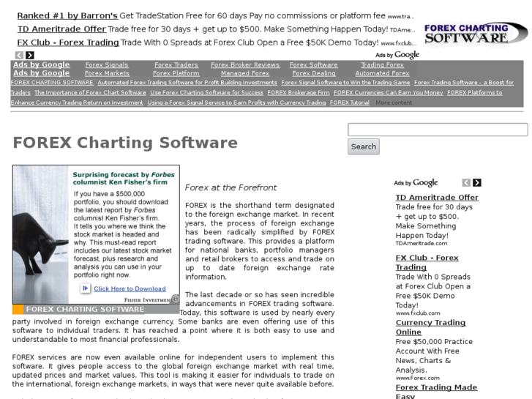This screenshot has height=399, width=532.
Task: Open 'Forex Signal Software to Win' link
Action: [x=345, y=83]
